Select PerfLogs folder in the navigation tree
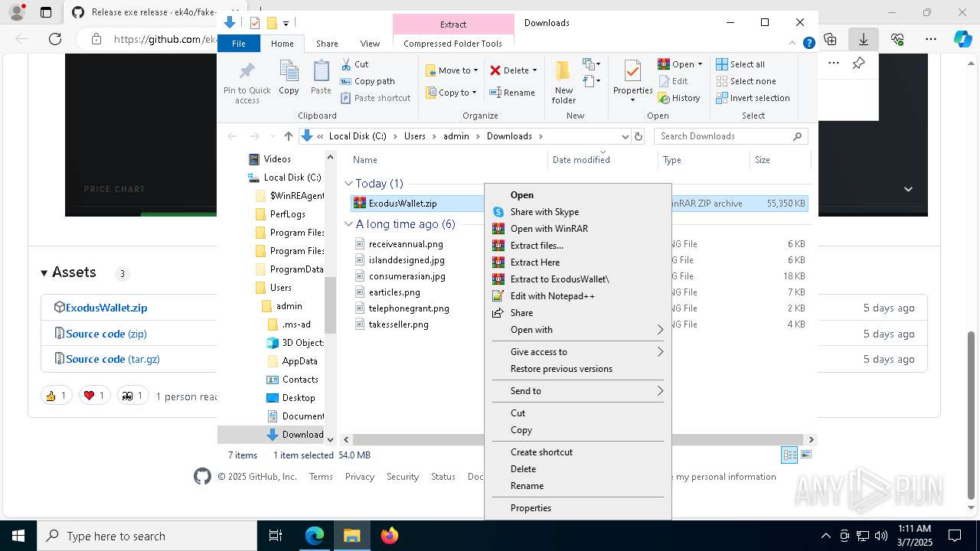Viewport: 980px width, 551px height. (x=287, y=214)
